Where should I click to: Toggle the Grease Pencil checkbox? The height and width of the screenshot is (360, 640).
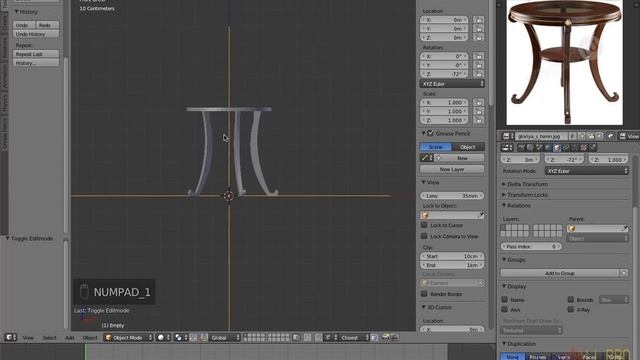tap(430, 133)
